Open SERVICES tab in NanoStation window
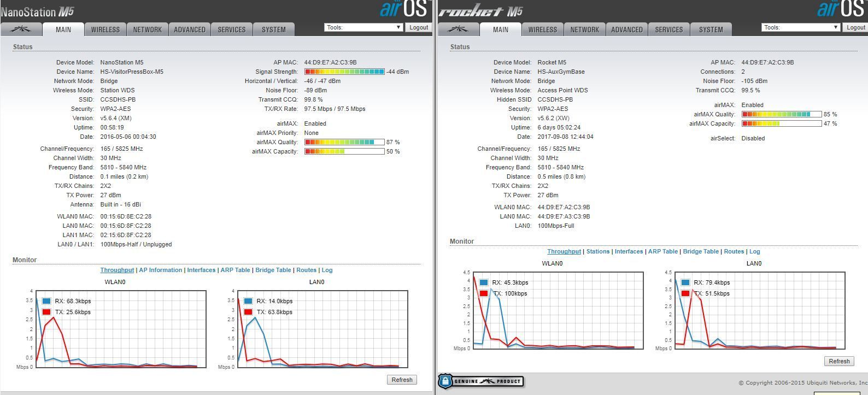This screenshot has height=395, width=868. [232, 30]
